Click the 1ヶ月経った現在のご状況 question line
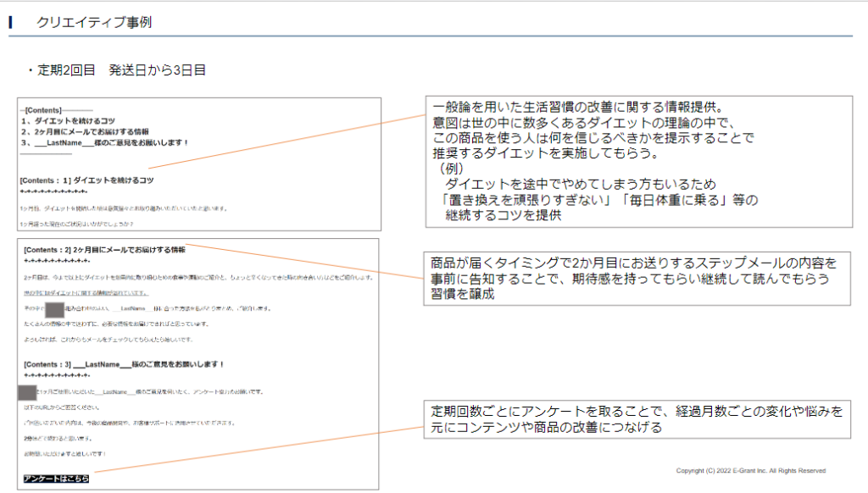868x493 pixels. pyautogui.click(x=77, y=224)
